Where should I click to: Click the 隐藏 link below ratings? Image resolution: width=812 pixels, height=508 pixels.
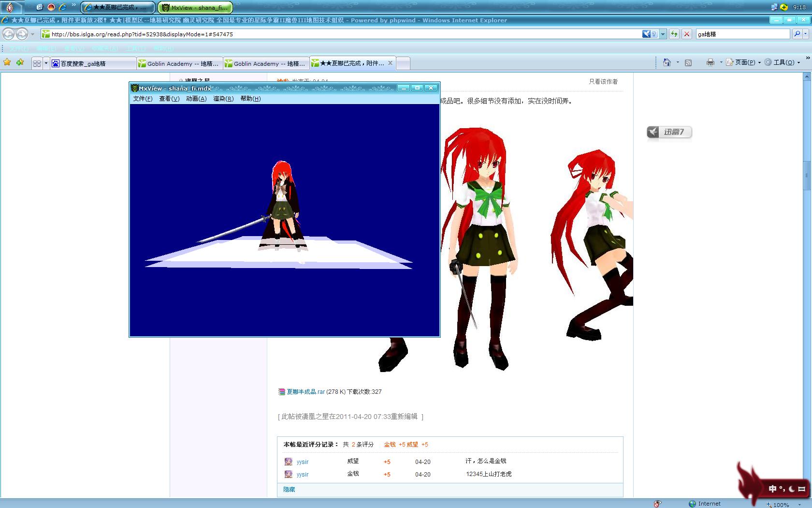click(289, 490)
